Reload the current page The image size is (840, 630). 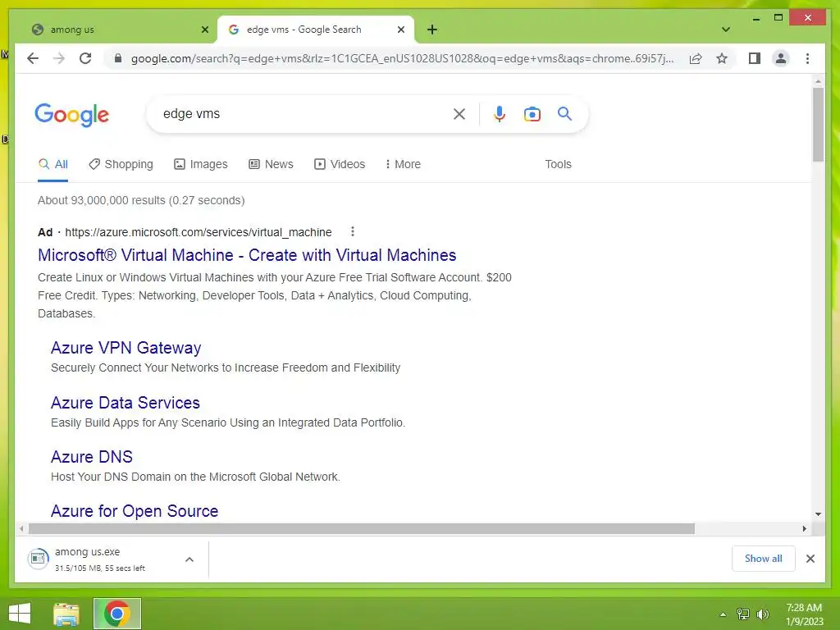[x=85, y=58]
